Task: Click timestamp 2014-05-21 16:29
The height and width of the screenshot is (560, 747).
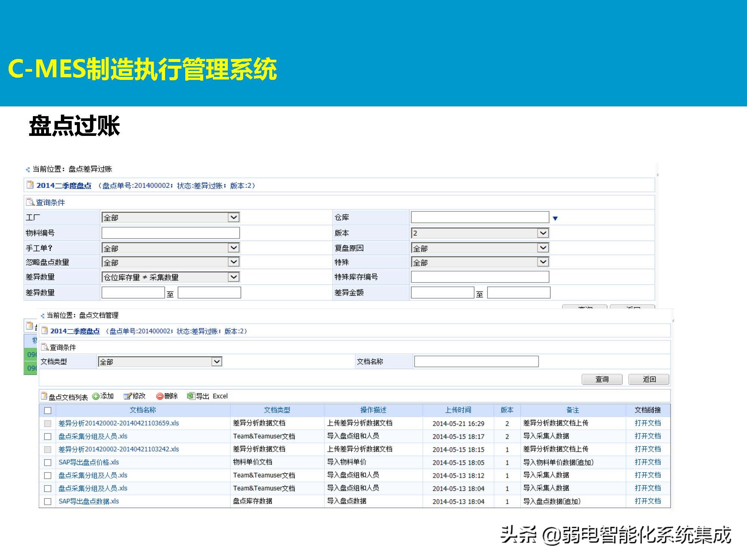Action: (458, 423)
